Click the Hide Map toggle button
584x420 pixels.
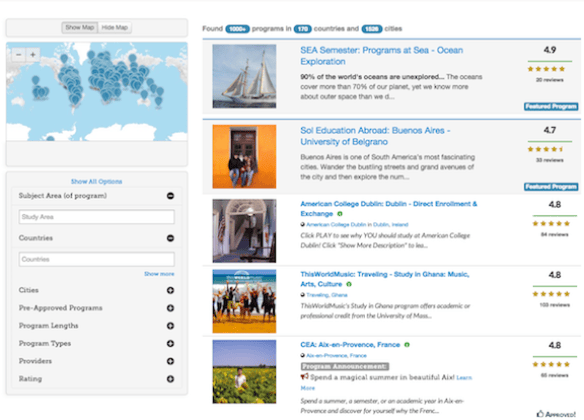pyautogui.click(x=115, y=28)
